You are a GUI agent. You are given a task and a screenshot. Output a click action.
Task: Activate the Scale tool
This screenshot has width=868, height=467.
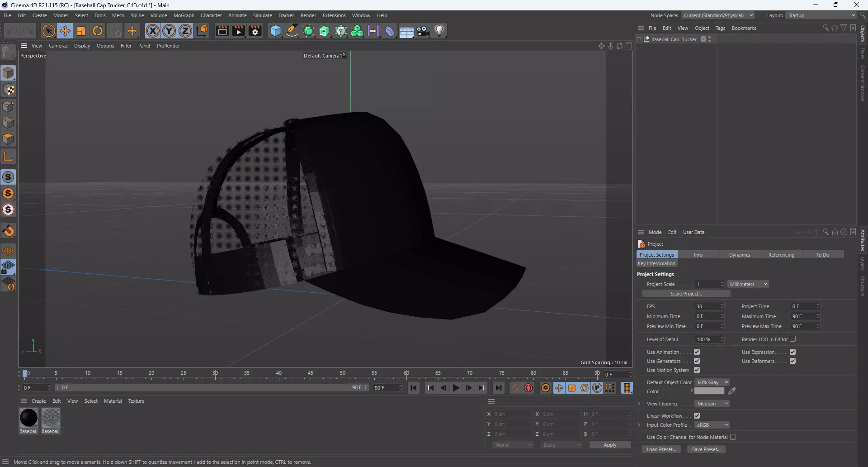(81, 31)
